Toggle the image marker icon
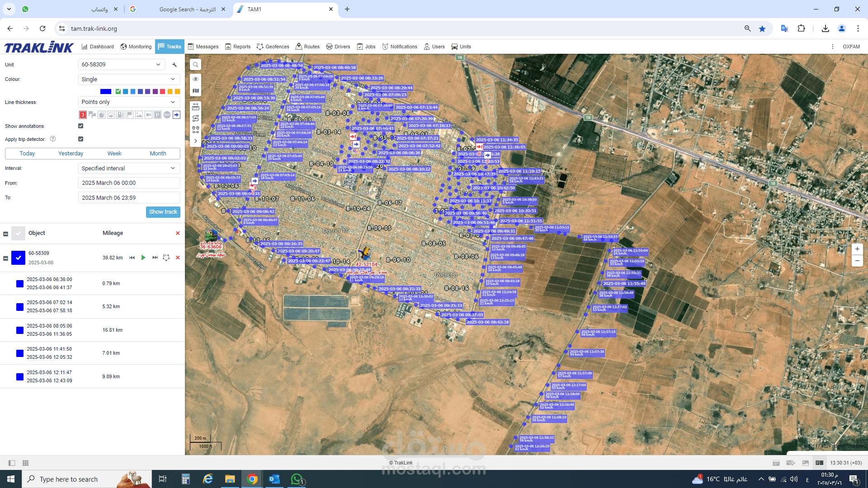This screenshot has height=488, width=868. point(139,115)
